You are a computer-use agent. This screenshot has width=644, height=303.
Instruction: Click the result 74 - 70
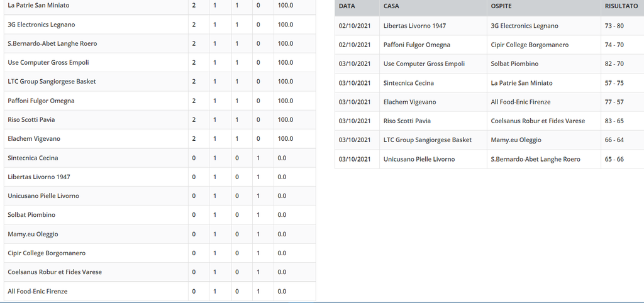coord(614,45)
